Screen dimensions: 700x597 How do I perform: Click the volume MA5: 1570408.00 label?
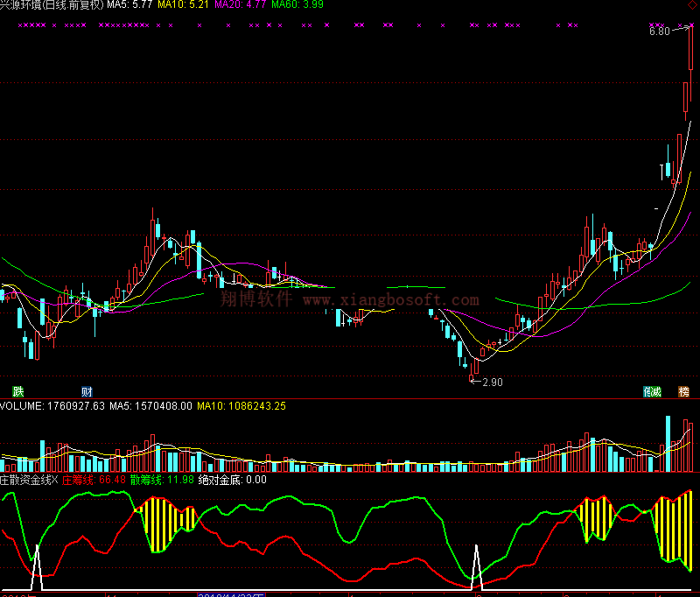coord(150,406)
